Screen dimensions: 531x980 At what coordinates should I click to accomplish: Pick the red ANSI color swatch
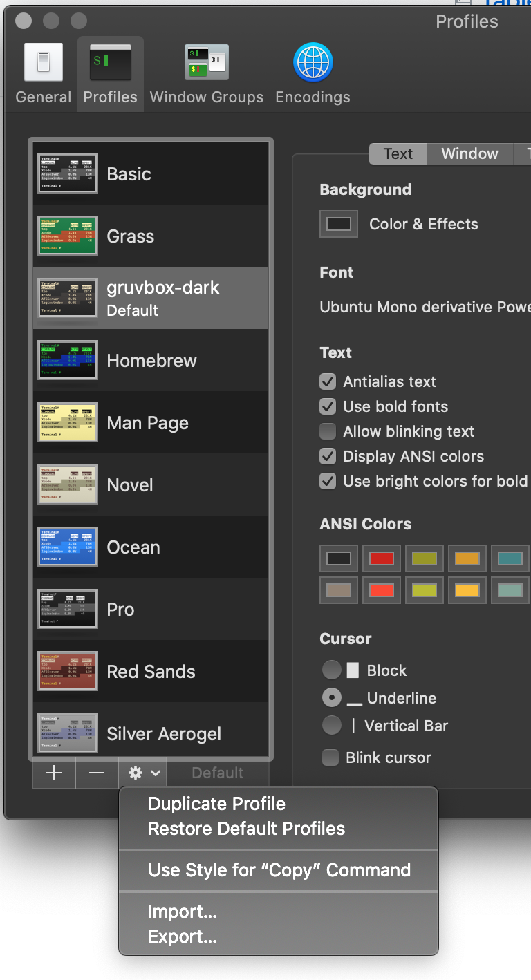[x=381, y=558]
